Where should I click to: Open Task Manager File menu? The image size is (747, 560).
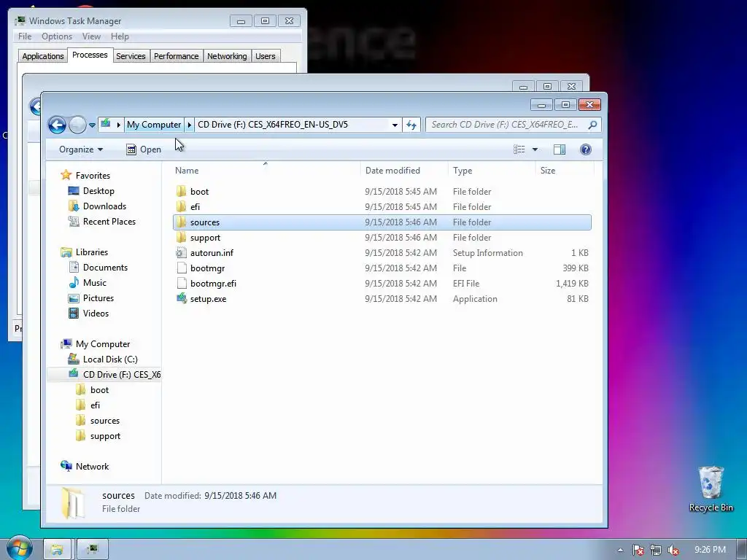pyautogui.click(x=25, y=36)
